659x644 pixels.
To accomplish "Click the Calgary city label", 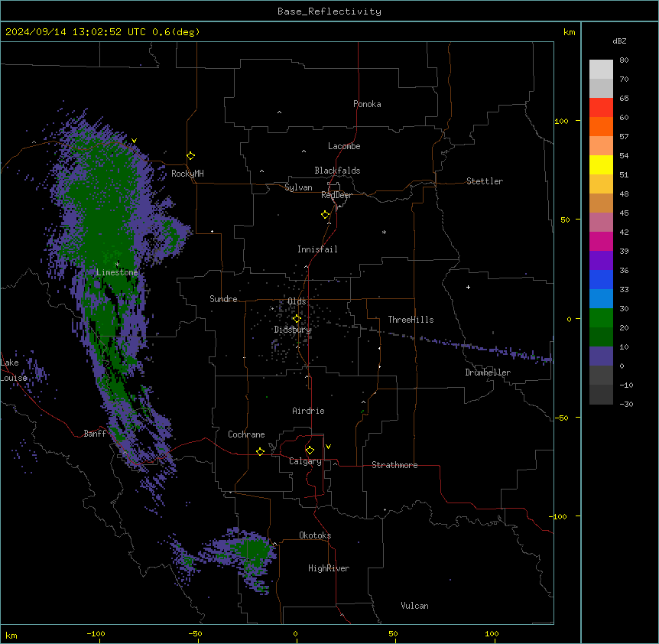I will 305,461.
